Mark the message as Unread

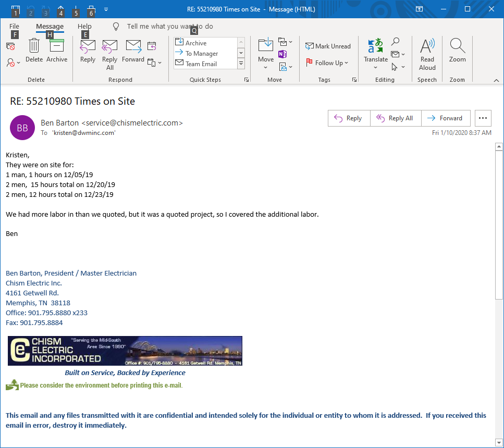tap(328, 46)
